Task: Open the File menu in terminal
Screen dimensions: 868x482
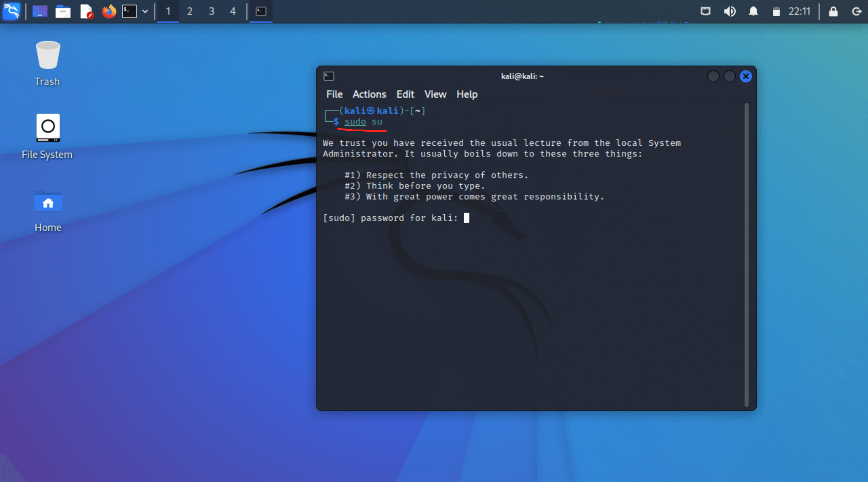Action: click(334, 94)
